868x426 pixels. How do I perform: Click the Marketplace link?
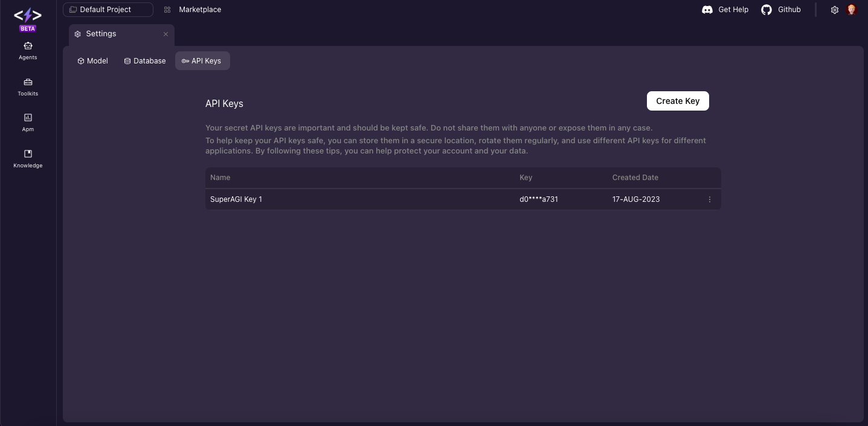pyautogui.click(x=200, y=10)
